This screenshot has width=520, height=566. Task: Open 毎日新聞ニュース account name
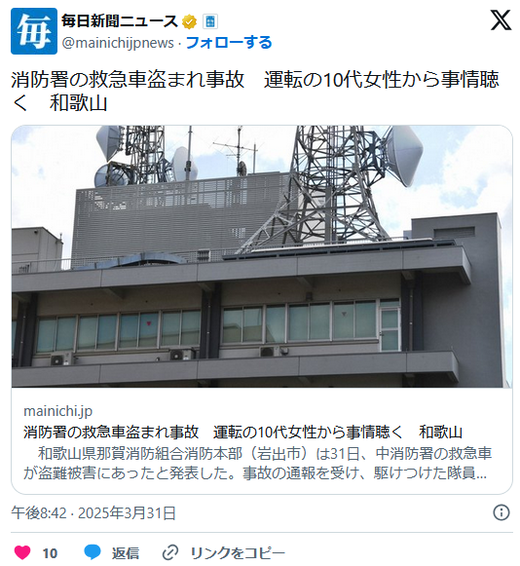(x=119, y=21)
